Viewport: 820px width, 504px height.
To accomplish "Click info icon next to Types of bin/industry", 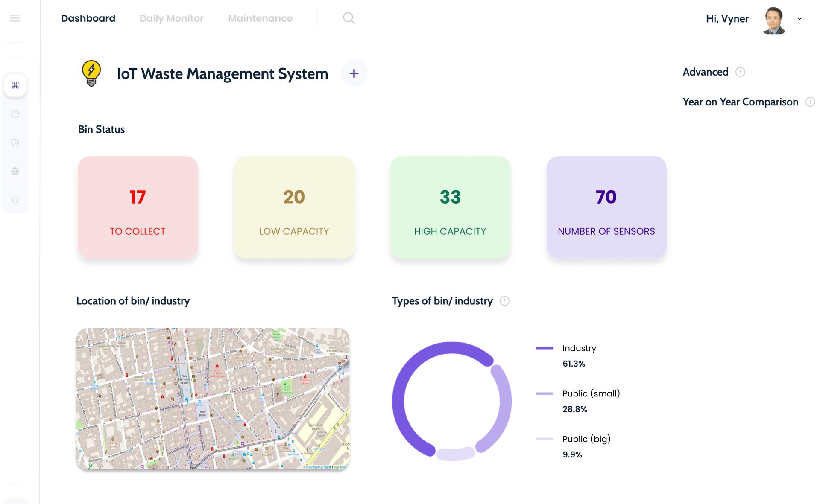I will point(504,301).
